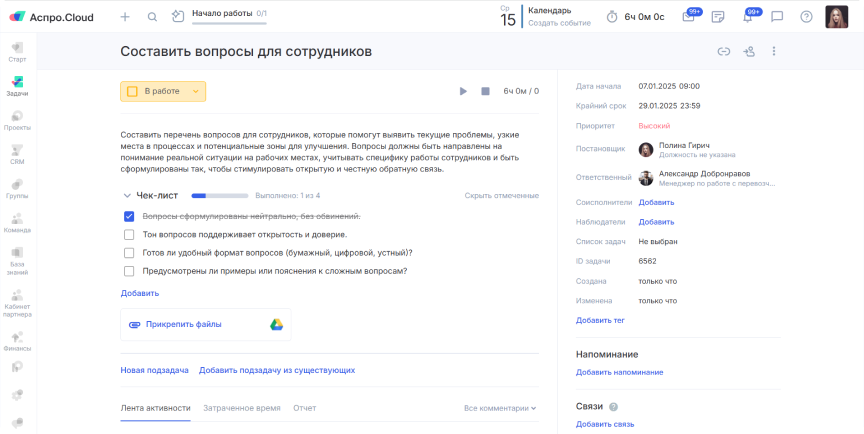Viewport: 864px width, 434px height.
Task: Click Прикрепить файлы
Action: 183,324
